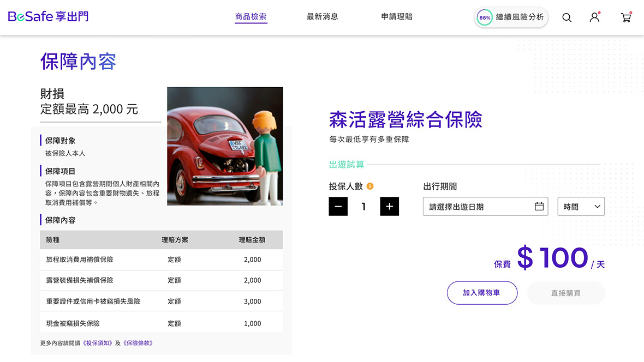Increase insured count with plus button
The height and width of the screenshot is (362, 644).
pos(389,207)
